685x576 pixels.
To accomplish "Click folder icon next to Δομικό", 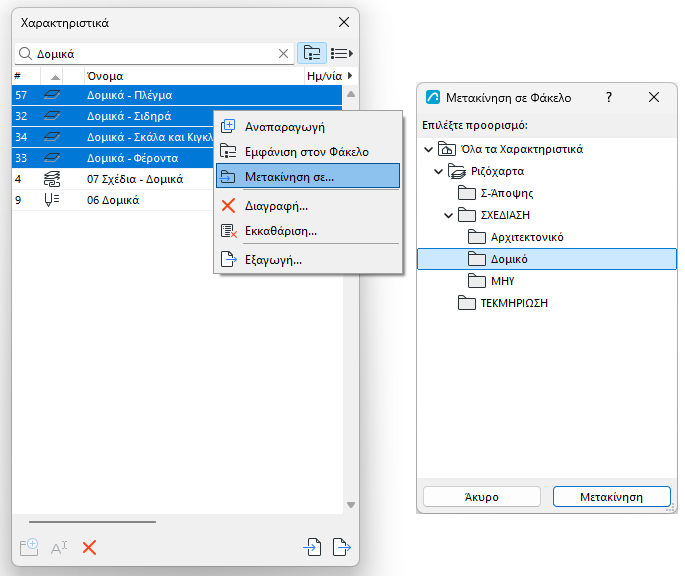I will [477, 259].
